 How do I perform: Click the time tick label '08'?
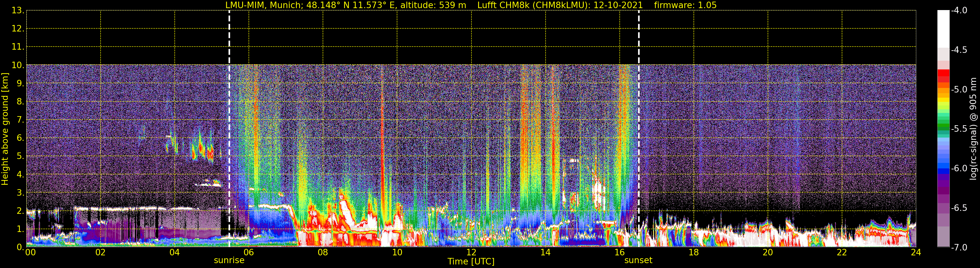point(323,252)
